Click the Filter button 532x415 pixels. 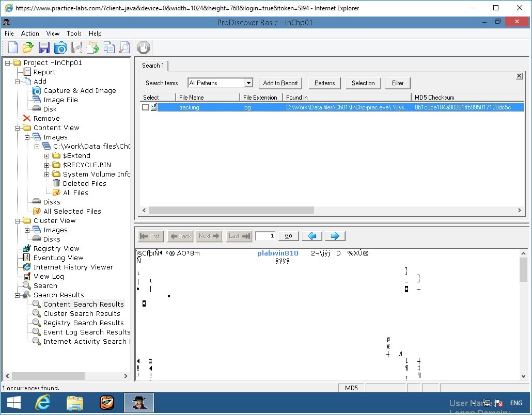pos(398,83)
